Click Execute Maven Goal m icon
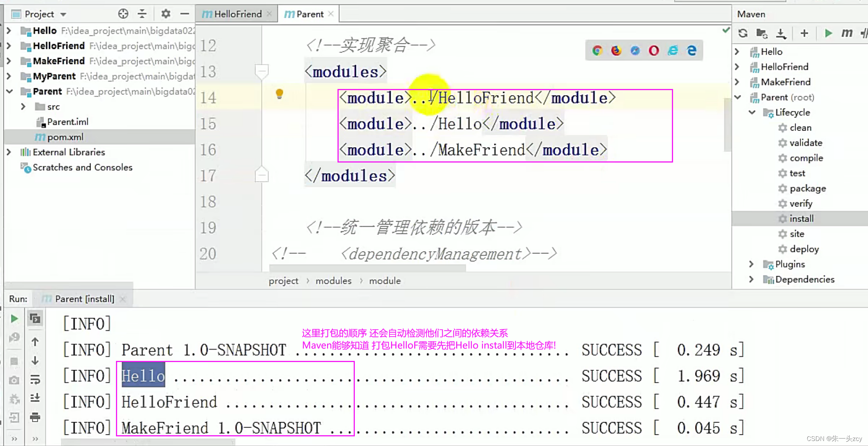Screen dimensions: 868x446 click(847, 33)
